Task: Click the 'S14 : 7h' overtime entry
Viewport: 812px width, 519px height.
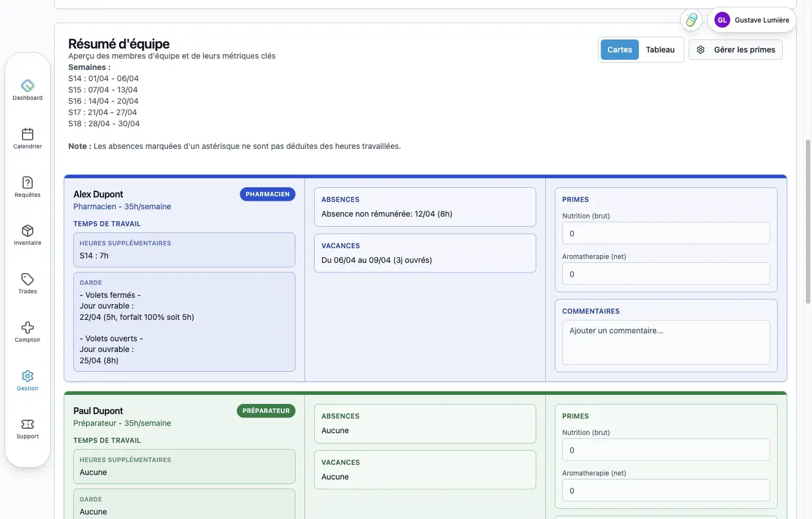Action: click(94, 256)
